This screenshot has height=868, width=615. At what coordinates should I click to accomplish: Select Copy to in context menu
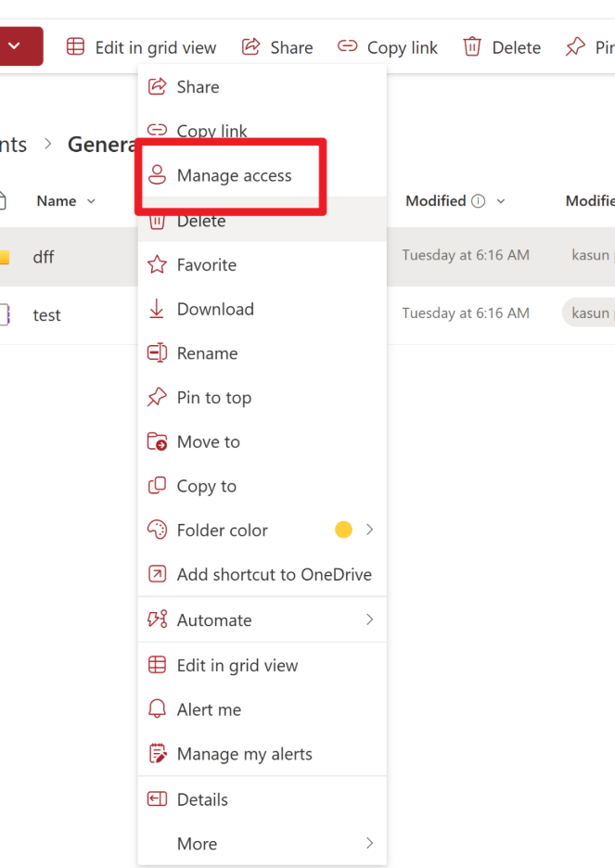click(x=262, y=486)
